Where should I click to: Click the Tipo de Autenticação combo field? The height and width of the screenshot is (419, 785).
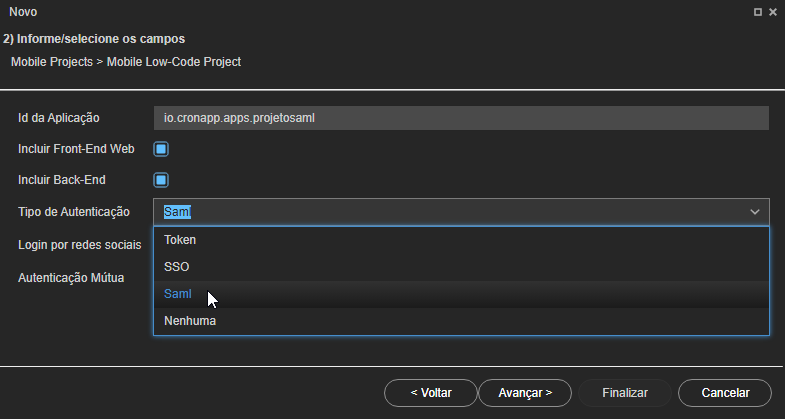point(461,212)
